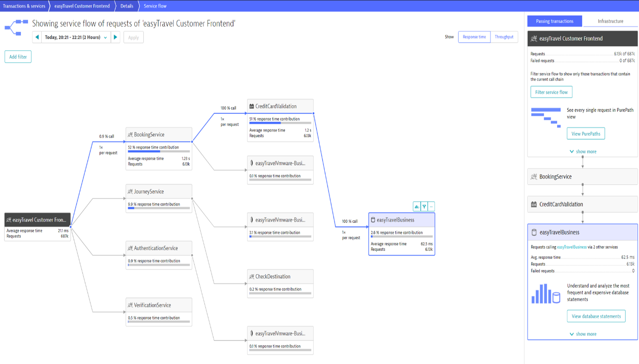Select the Service flow breadcrumb
The height and width of the screenshot is (364, 639).
pos(155,6)
